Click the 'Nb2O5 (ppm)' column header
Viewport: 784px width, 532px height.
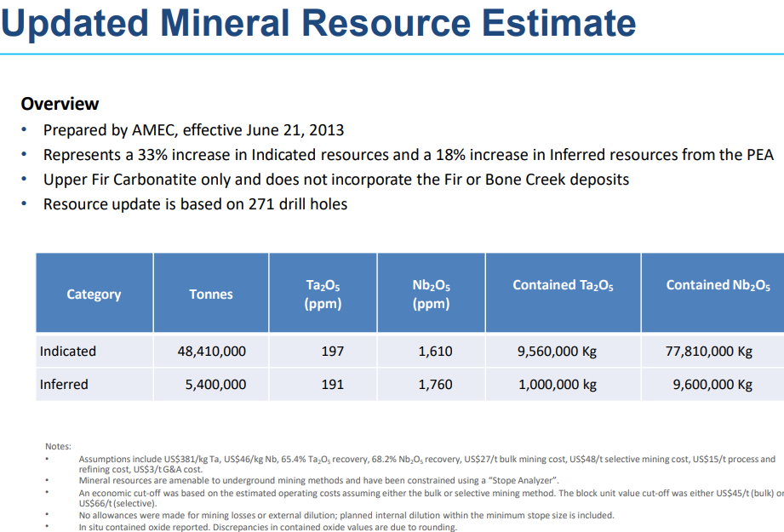click(431, 295)
